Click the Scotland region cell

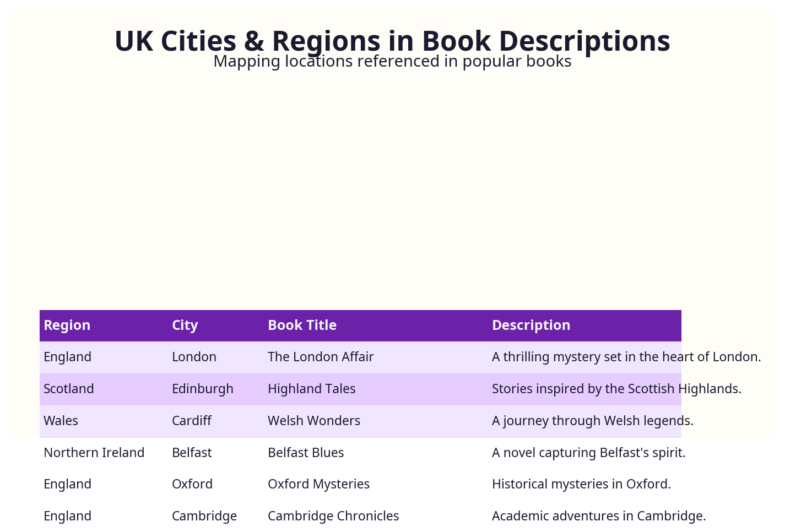[69, 389]
